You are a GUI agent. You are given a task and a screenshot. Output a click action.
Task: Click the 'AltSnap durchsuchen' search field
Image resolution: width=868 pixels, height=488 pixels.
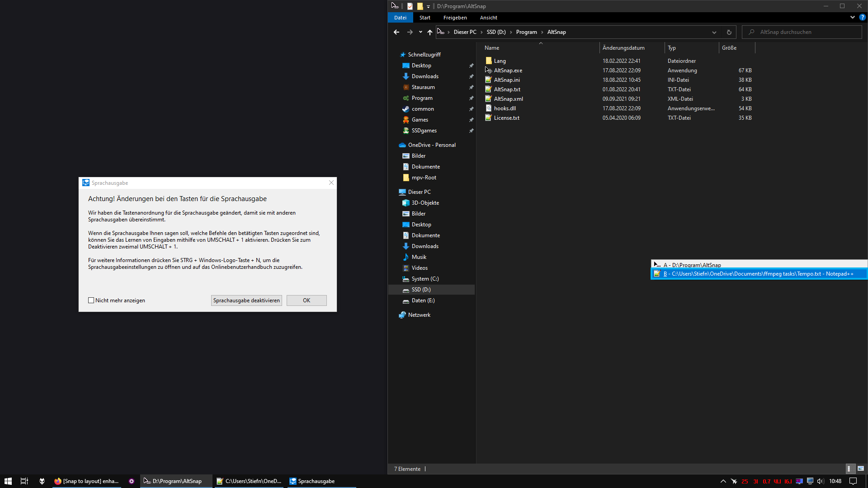[x=802, y=32]
